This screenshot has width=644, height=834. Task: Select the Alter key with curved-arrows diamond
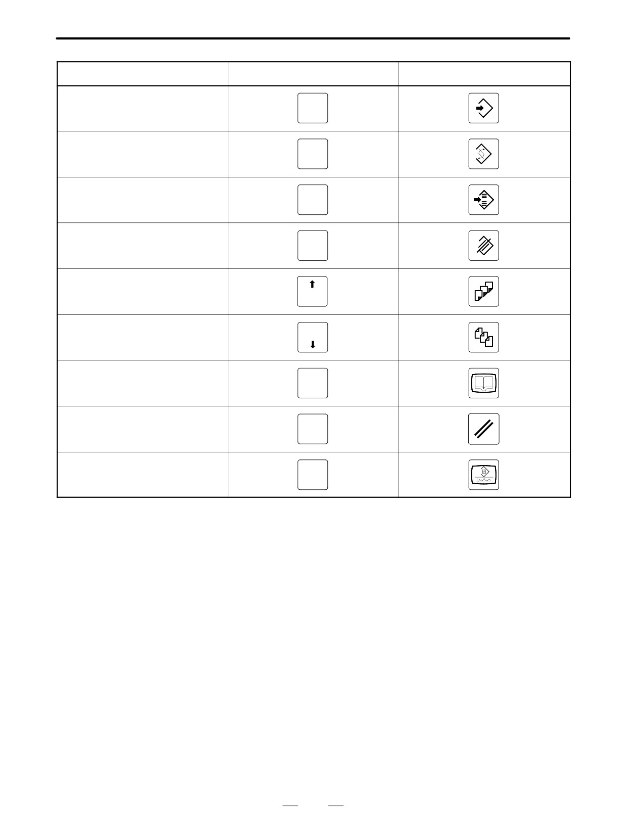(x=483, y=154)
